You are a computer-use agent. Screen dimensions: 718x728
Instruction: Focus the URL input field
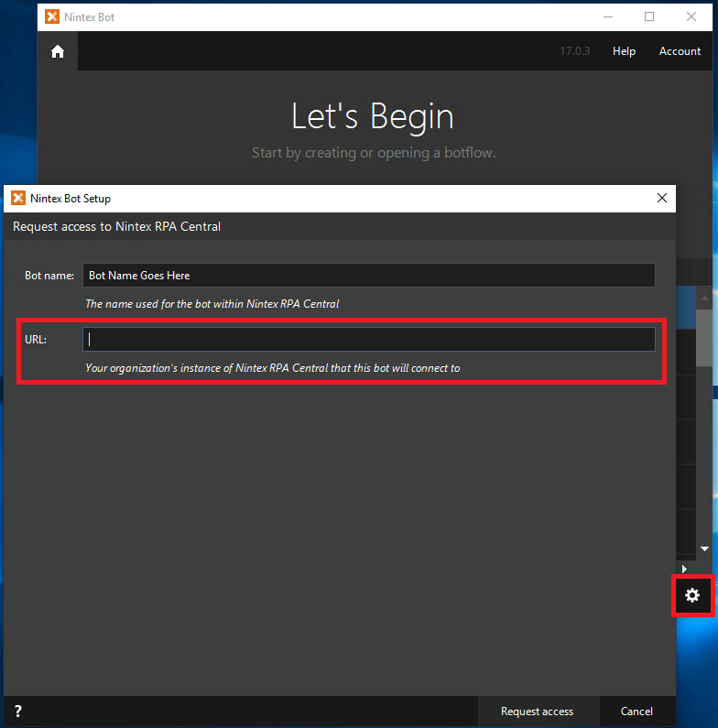368,340
